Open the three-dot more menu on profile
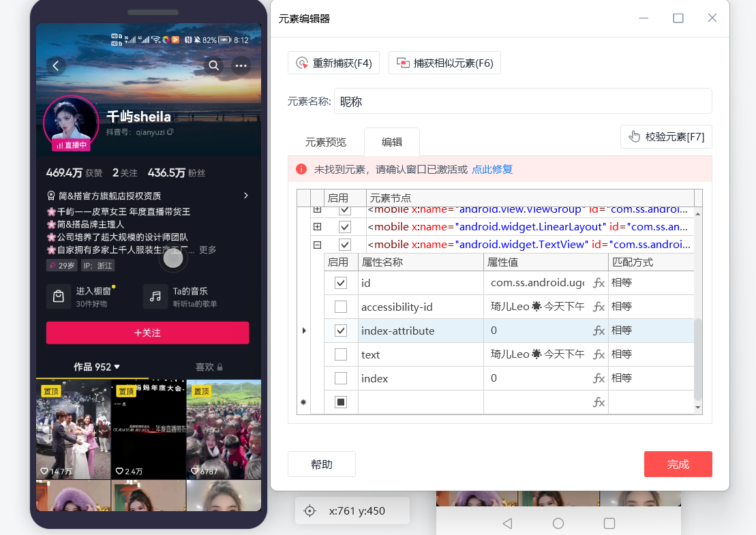Screen dimensions: 756x535 pyautogui.click(x=241, y=65)
